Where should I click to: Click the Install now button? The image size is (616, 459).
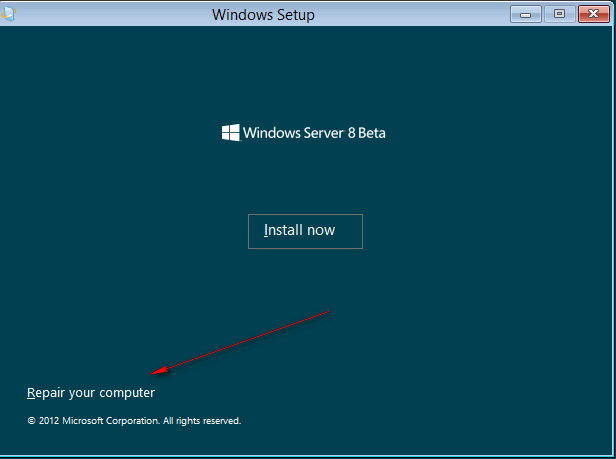305,230
